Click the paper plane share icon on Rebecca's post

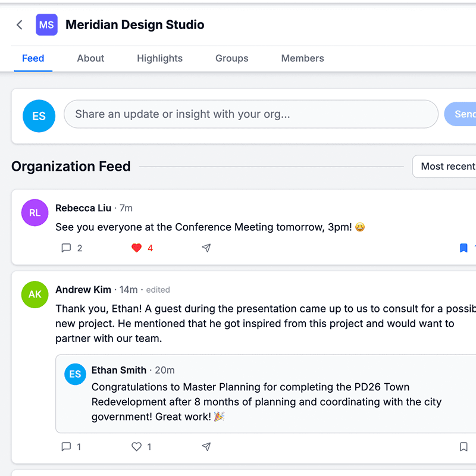(x=206, y=248)
